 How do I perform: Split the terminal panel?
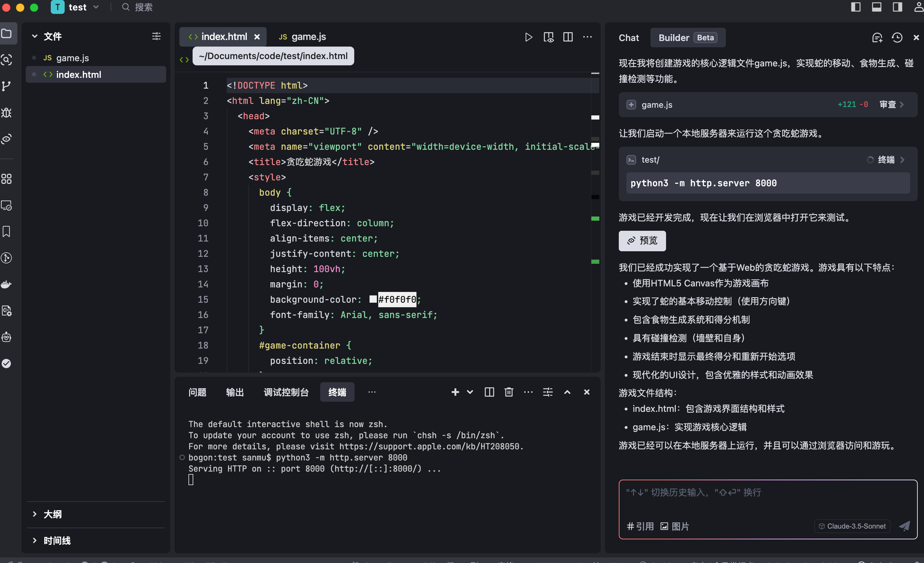click(x=489, y=392)
